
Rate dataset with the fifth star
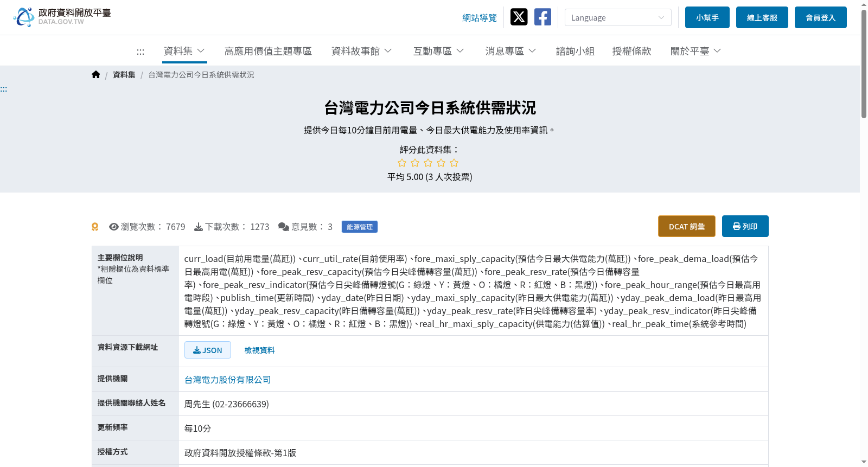[454, 163]
